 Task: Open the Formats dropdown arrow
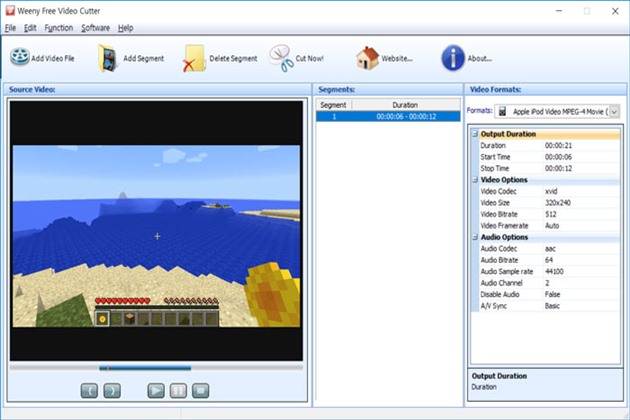614,112
